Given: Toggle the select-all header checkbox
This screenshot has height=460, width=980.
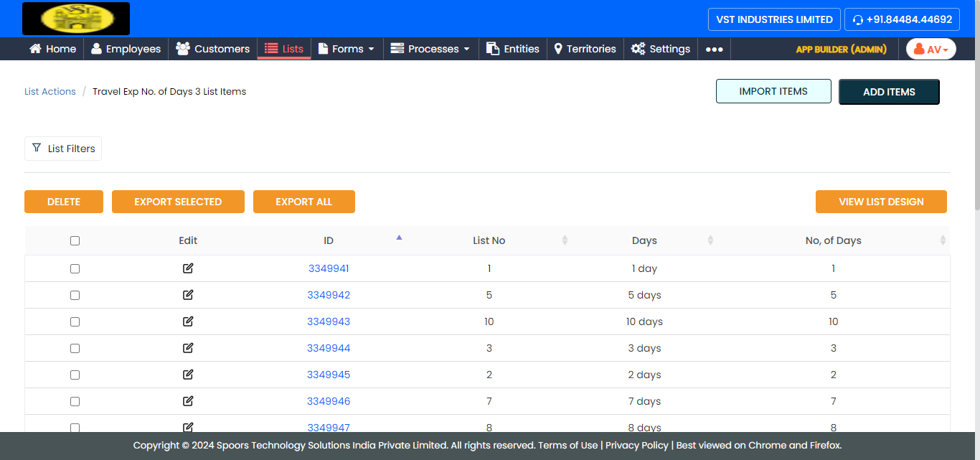Looking at the screenshot, I should click(75, 241).
